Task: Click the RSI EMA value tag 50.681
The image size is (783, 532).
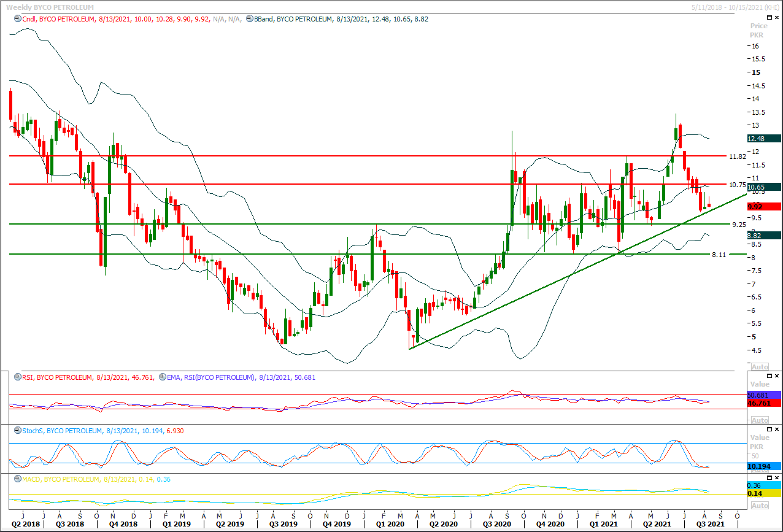Action: tap(763, 395)
